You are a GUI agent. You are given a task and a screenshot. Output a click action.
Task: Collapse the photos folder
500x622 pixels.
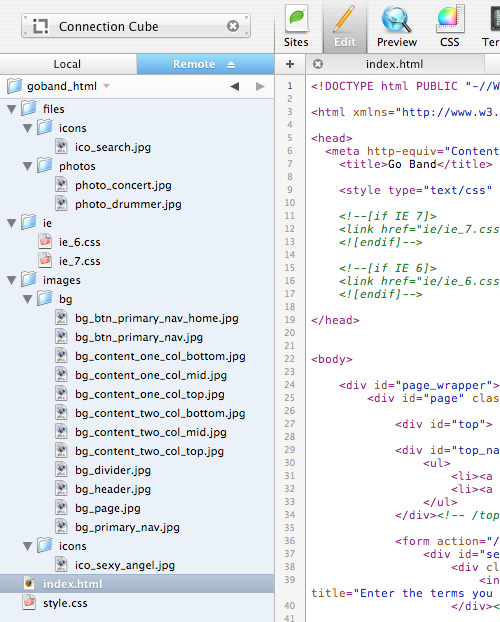point(27,166)
